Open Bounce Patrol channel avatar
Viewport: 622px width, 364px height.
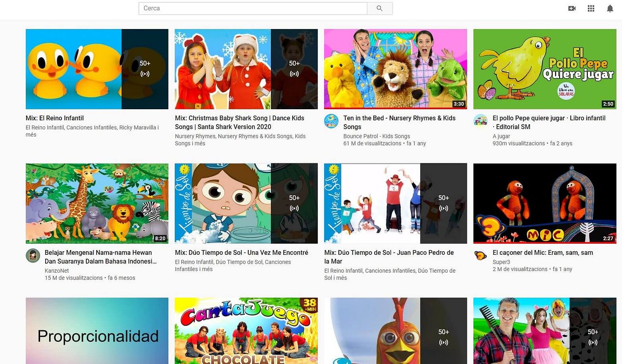[x=332, y=121]
